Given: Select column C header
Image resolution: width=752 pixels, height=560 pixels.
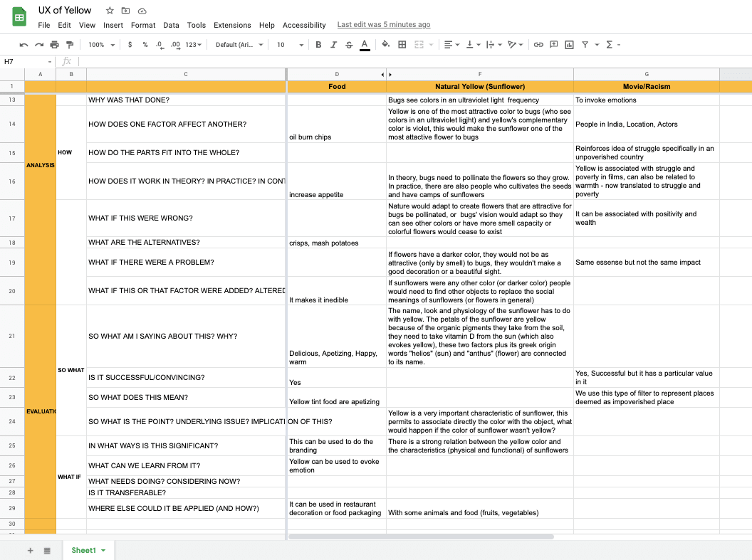Looking at the screenshot, I should (x=186, y=74).
